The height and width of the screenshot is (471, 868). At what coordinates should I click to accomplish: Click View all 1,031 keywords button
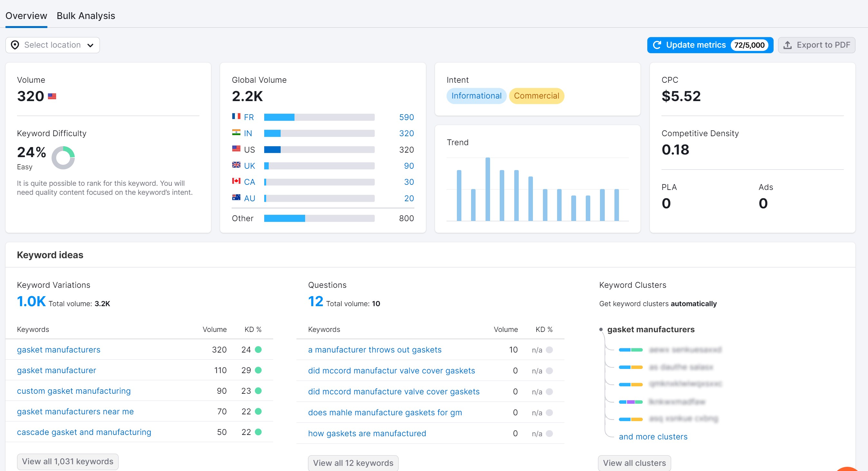pyautogui.click(x=67, y=461)
